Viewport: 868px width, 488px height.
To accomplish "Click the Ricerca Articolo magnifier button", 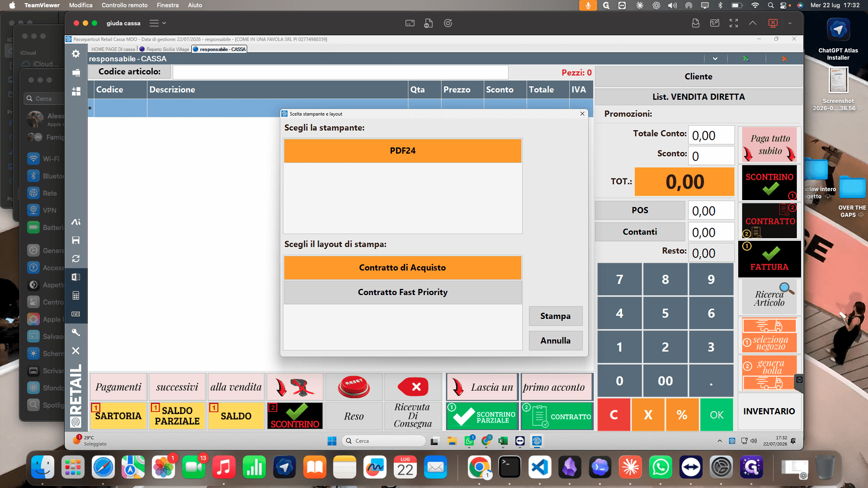I will 769,297.
